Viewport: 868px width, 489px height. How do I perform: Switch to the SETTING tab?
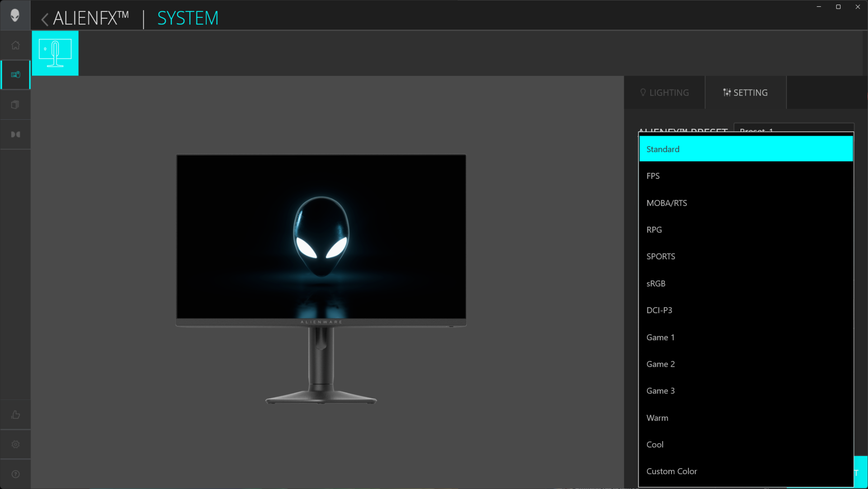(745, 93)
